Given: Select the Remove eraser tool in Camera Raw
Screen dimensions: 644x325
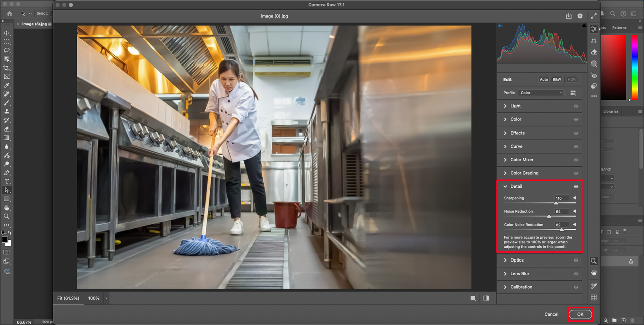Looking at the screenshot, I should [594, 52].
